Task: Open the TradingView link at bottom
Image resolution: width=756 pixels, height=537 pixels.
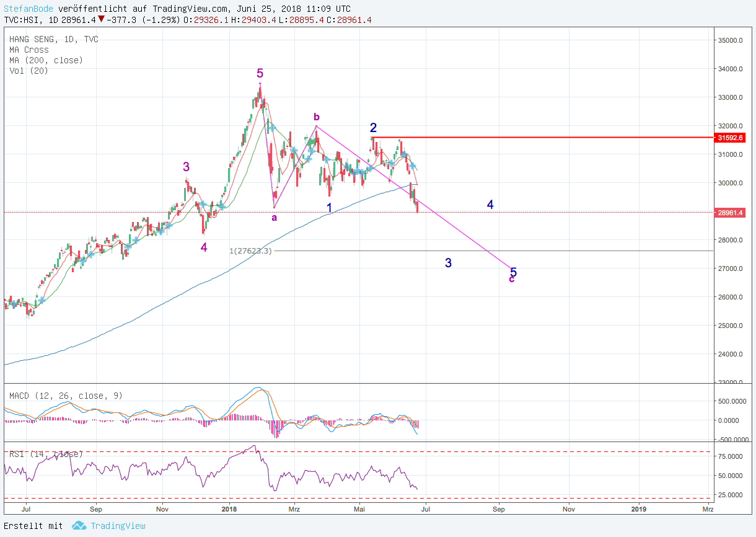Action: tap(118, 526)
